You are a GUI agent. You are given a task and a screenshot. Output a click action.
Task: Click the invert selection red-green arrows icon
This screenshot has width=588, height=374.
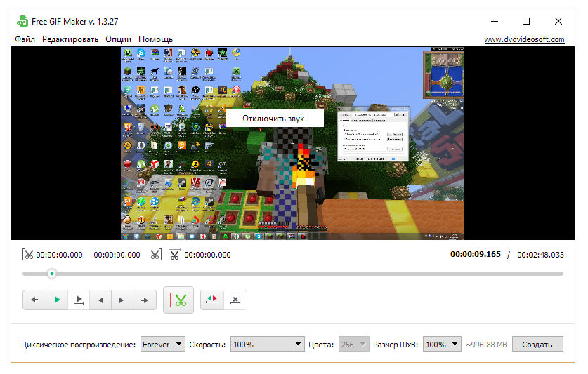coord(212,300)
